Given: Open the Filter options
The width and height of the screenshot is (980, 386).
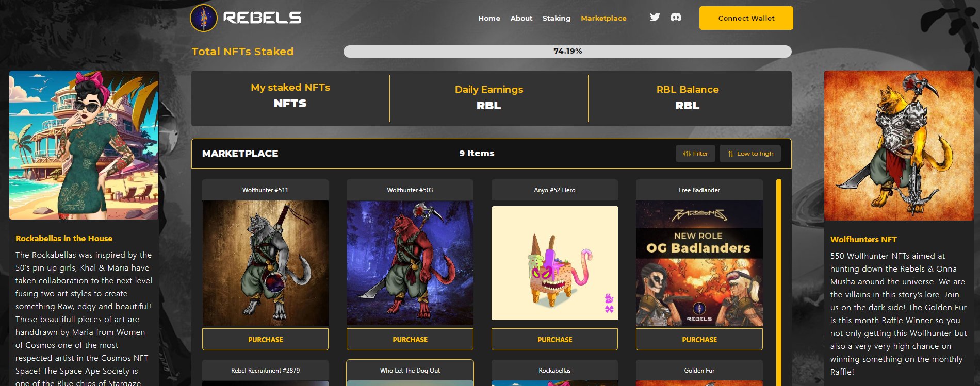Looking at the screenshot, I should tap(695, 154).
